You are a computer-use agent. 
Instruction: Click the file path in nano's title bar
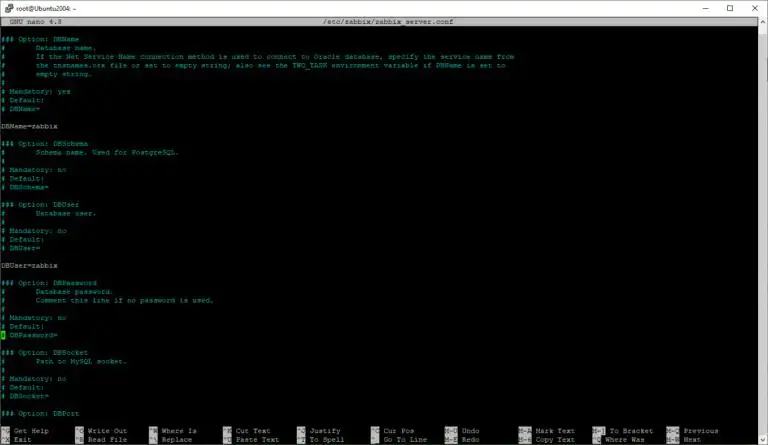click(388, 22)
